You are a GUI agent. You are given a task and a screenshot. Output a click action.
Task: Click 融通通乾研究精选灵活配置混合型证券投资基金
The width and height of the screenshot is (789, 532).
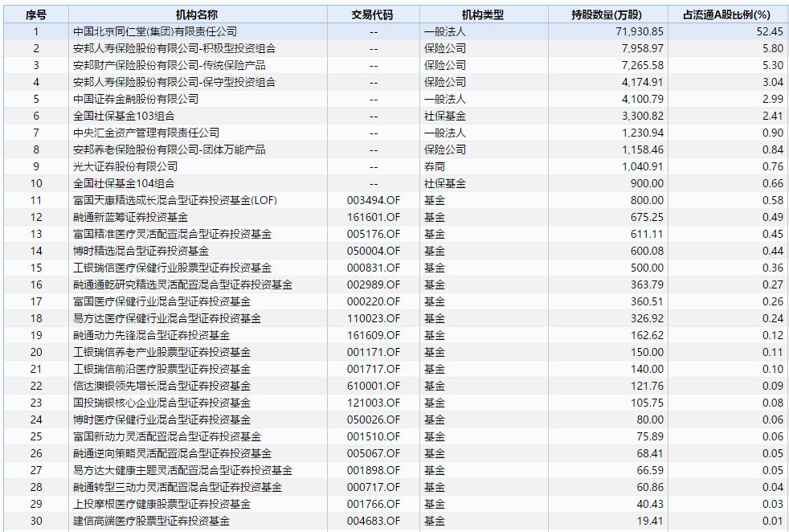pyautogui.click(x=182, y=284)
